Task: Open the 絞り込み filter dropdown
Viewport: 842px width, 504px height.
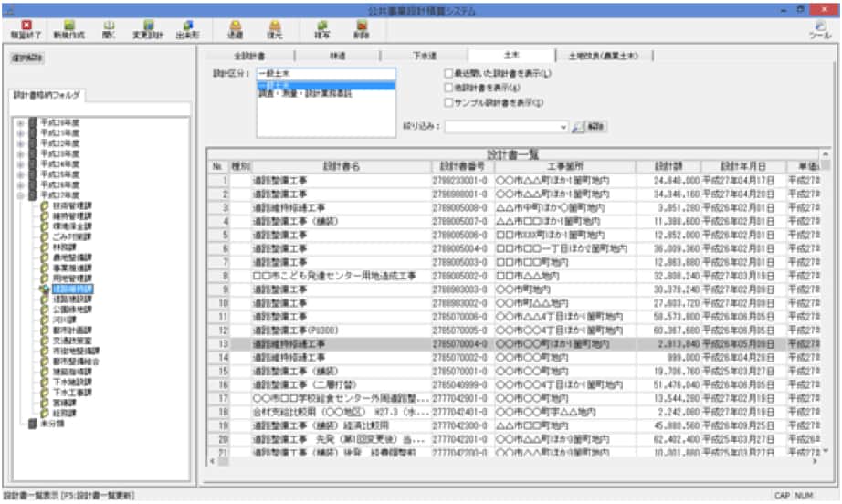Action: click(x=563, y=127)
